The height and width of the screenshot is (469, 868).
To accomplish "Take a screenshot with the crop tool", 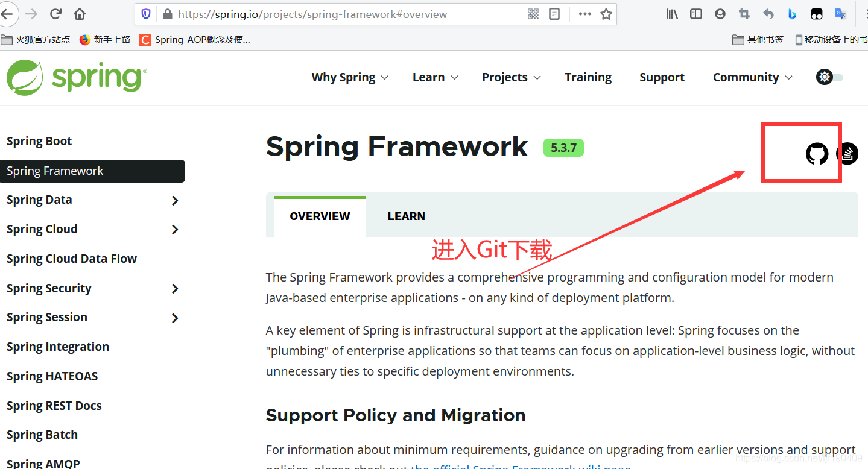I will pyautogui.click(x=744, y=14).
